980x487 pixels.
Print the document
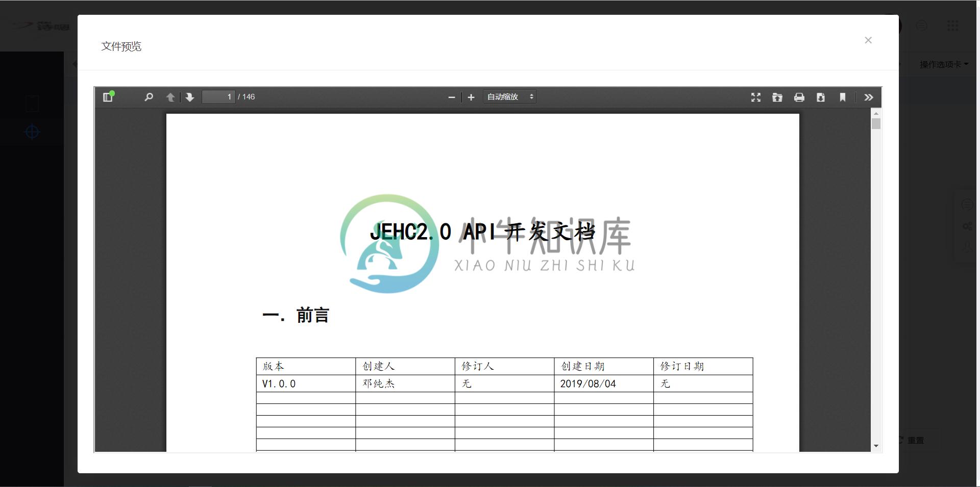(x=799, y=97)
